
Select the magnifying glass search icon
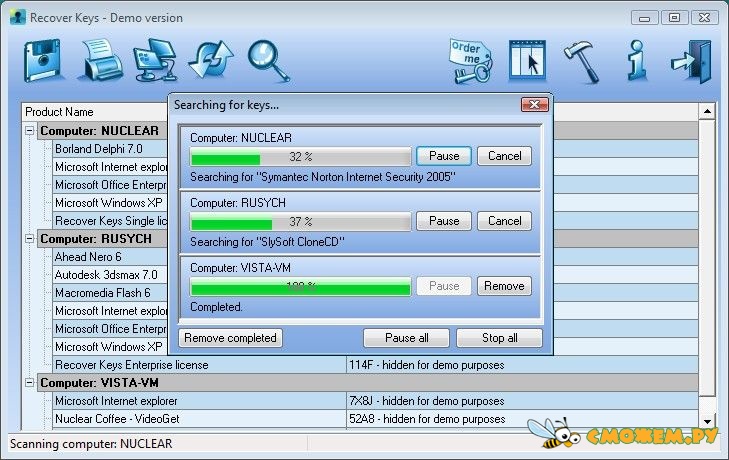point(269,61)
